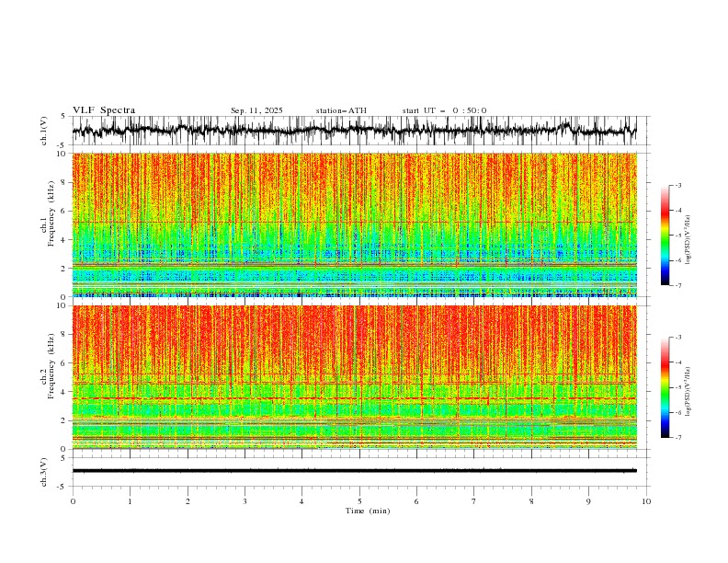The image size is (728, 563).
Task: Click the "5" tick on the ch.1(V) axis
Action: (x=63, y=116)
